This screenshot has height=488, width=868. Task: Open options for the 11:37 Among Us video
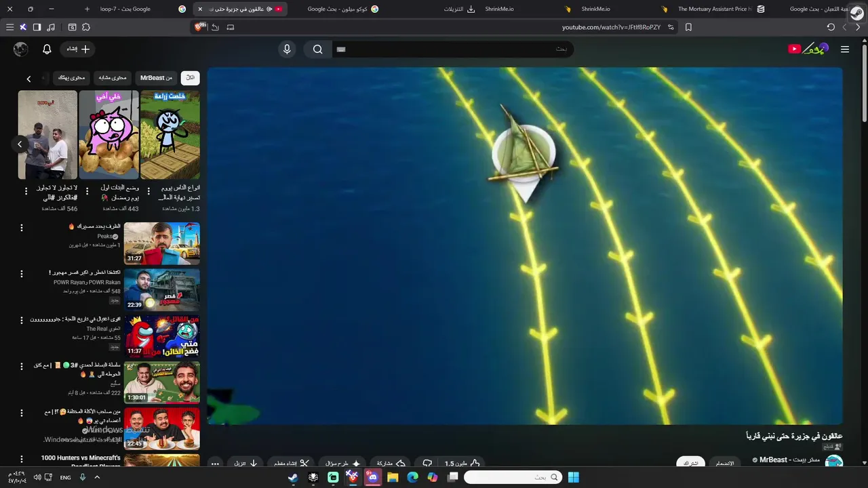(21, 320)
